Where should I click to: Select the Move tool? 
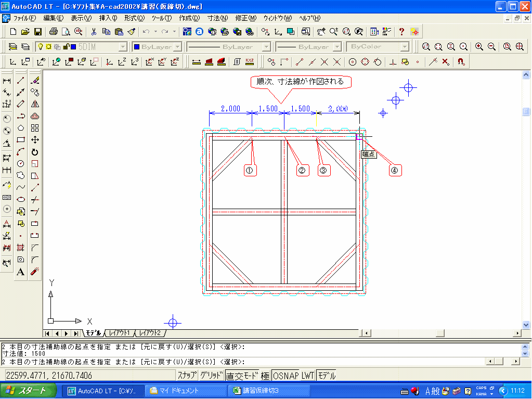[x=35, y=140]
